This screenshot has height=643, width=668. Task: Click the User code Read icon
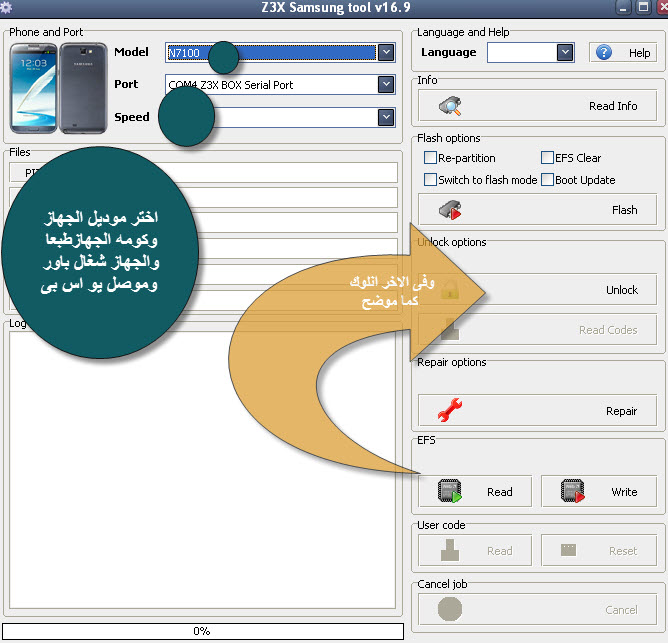(450, 550)
